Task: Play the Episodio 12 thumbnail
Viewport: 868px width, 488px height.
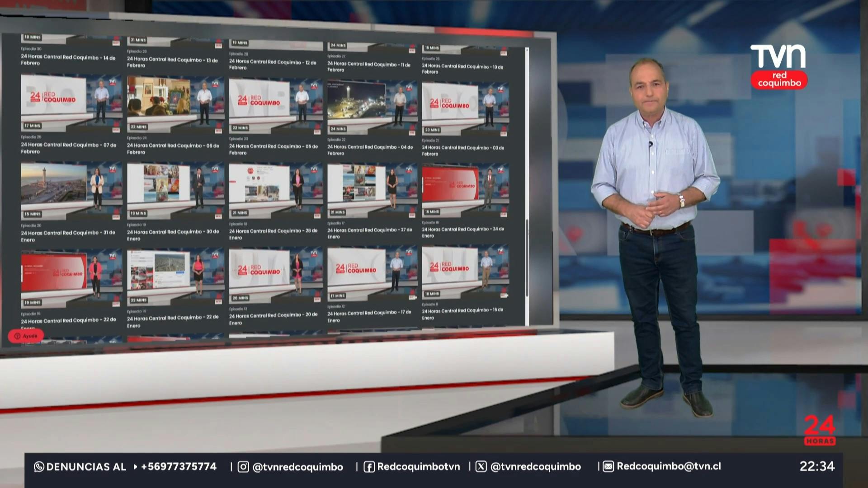Action: click(x=372, y=273)
